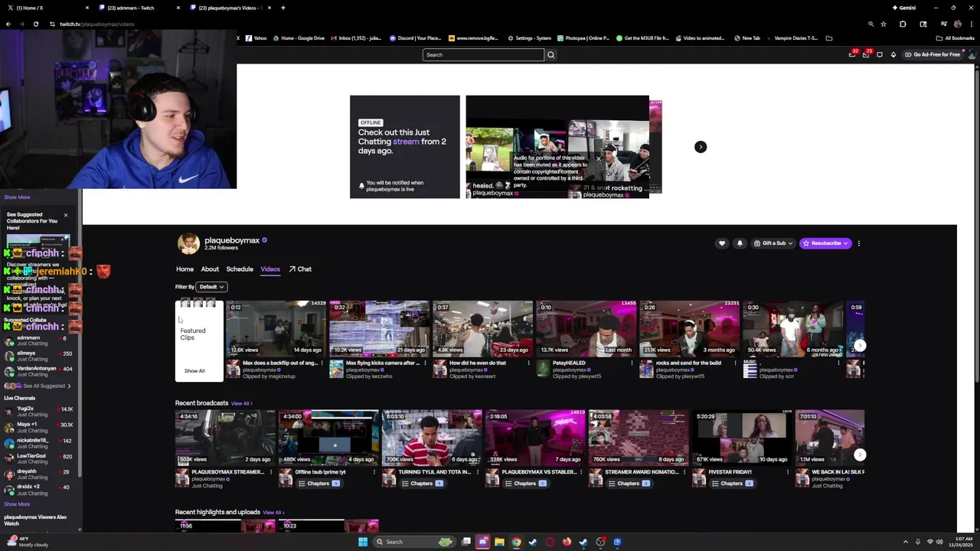Click the plaqueboymax profile avatar
Viewport: 980px width, 551px height.
tap(188, 243)
